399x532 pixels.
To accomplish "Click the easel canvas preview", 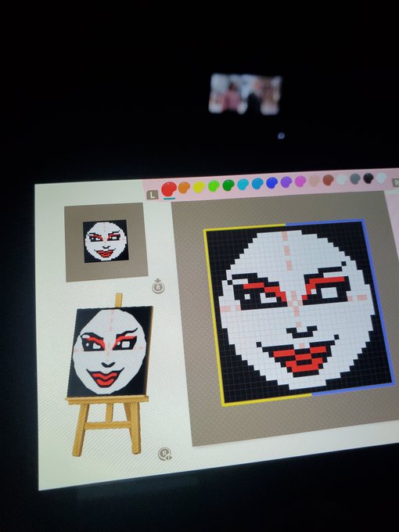I will 110,351.
